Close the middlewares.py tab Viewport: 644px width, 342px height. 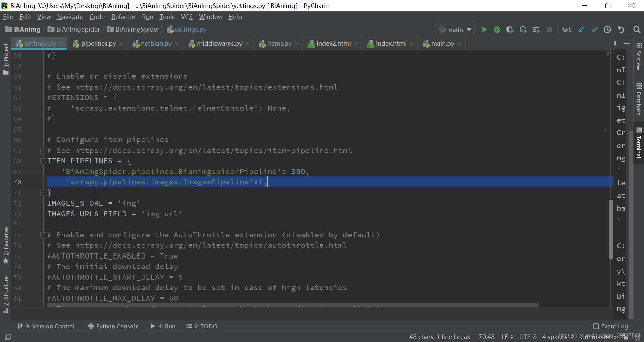(247, 44)
